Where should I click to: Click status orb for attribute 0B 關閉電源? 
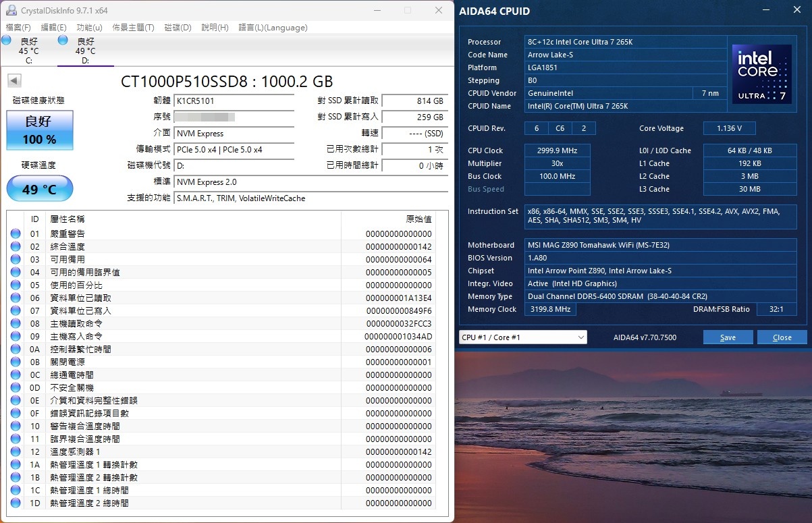pyautogui.click(x=16, y=362)
